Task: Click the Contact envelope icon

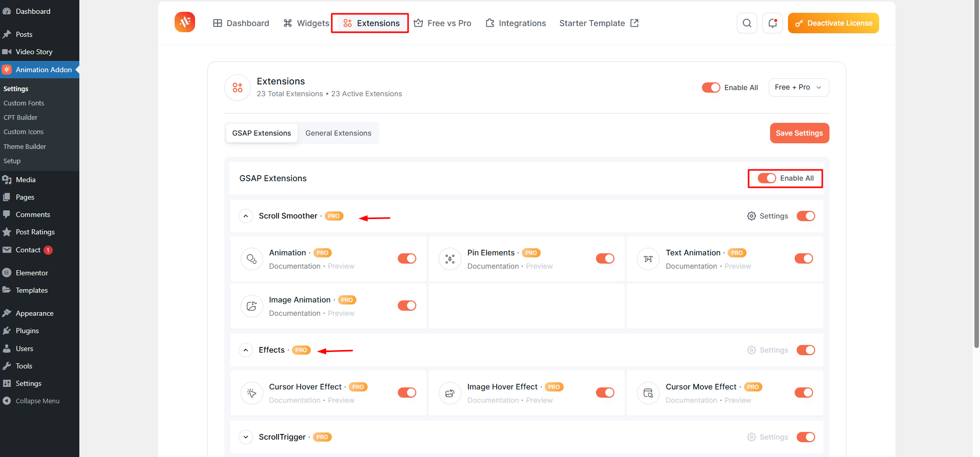Action: [x=7, y=250]
